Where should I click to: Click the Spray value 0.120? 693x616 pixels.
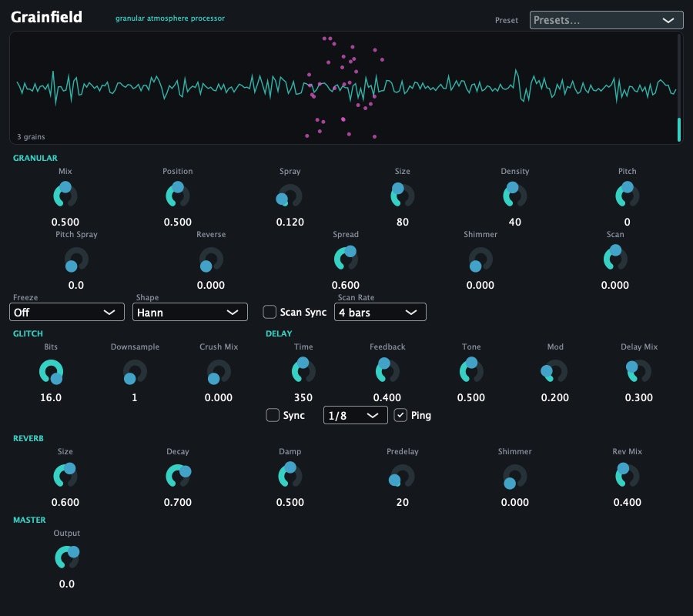tap(290, 222)
